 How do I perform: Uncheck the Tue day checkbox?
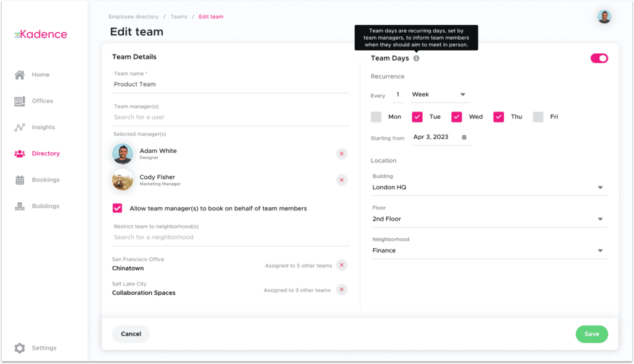417,117
